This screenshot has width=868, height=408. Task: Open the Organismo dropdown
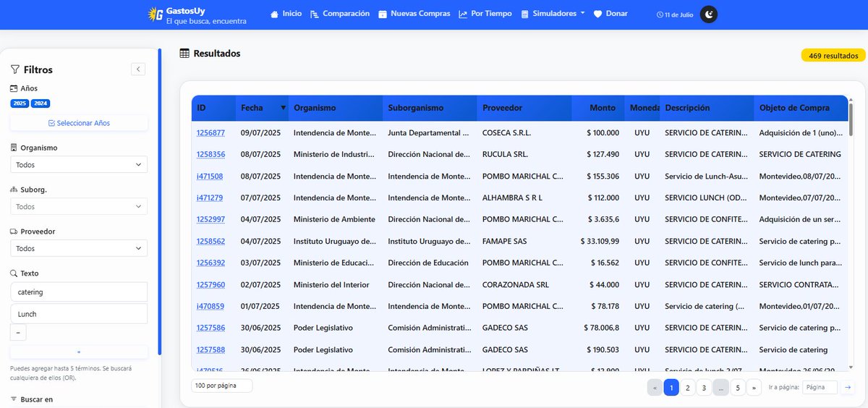pos(79,165)
